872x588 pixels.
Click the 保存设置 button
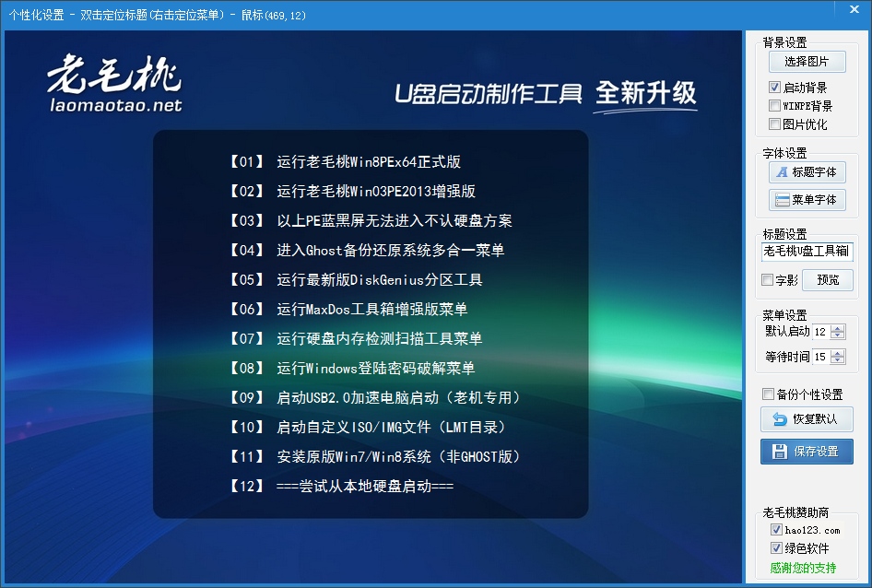tap(807, 452)
